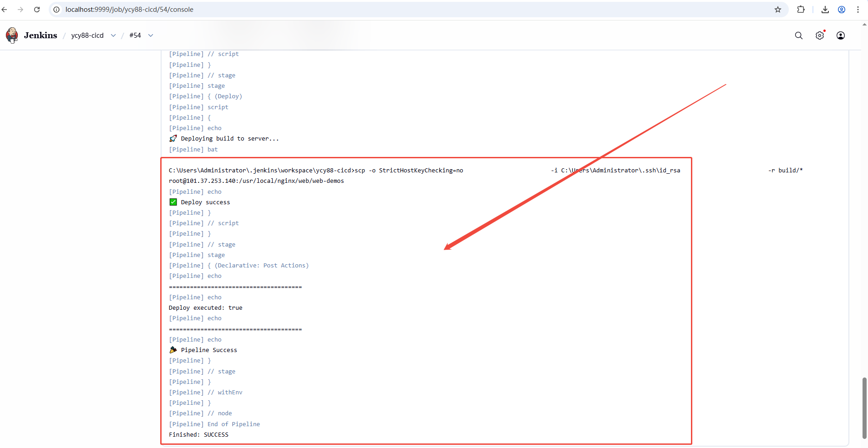The height and width of the screenshot is (448, 868).
Task: Reload the console page
Action: click(37, 10)
